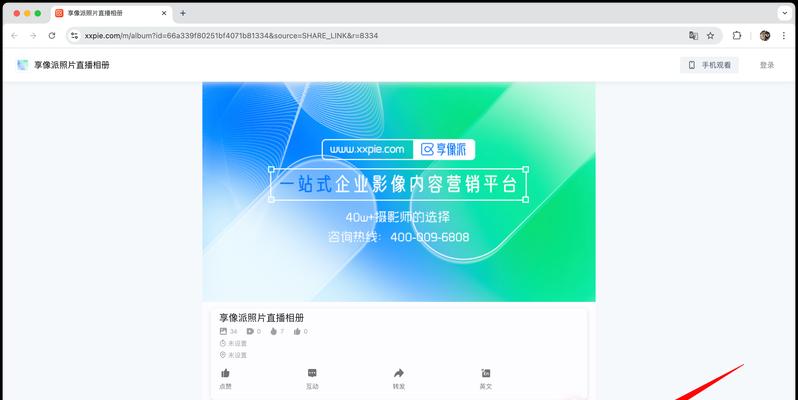Click the photo count icon showing 34
Image resolution: width=798 pixels, height=400 pixels.
pyautogui.click(x=223, y=331)
